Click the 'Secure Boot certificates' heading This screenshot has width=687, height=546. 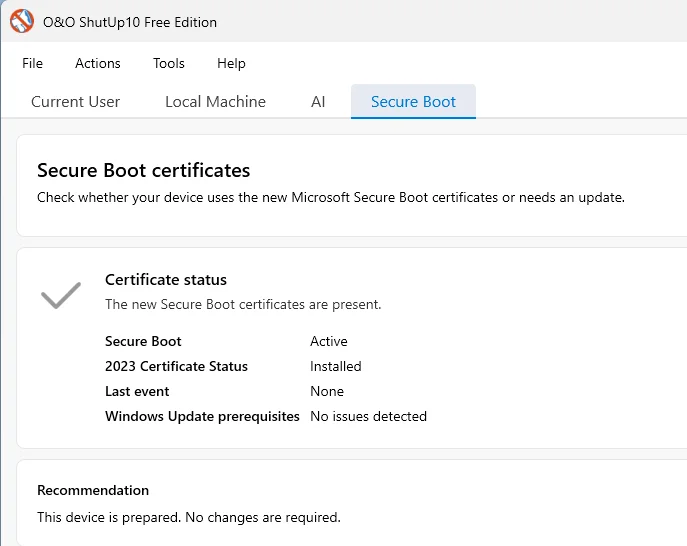pyautogui.click(x=144, y=170)
